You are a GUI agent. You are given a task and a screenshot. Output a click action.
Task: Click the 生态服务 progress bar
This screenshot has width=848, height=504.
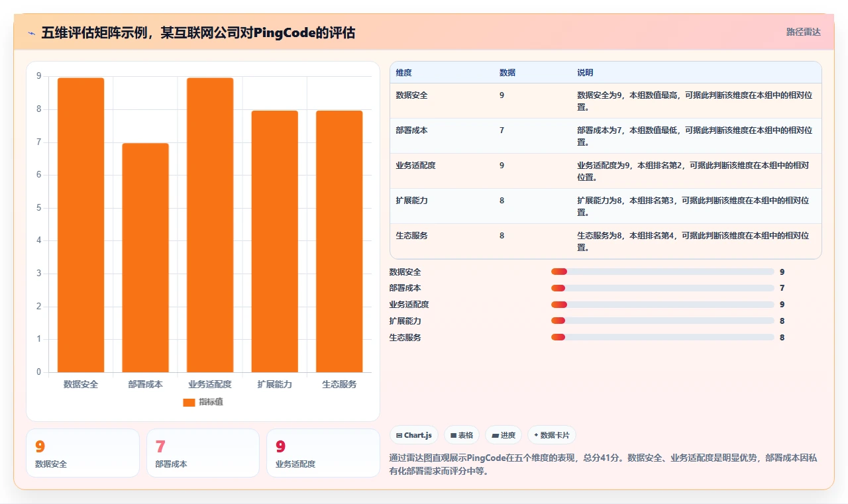click(x=662, y=337)
